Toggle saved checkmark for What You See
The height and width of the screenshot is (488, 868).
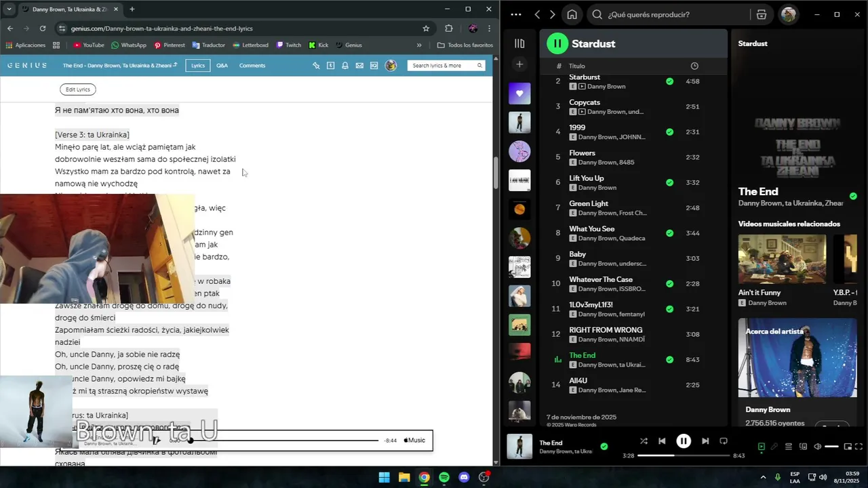click(x=669, y=233)
